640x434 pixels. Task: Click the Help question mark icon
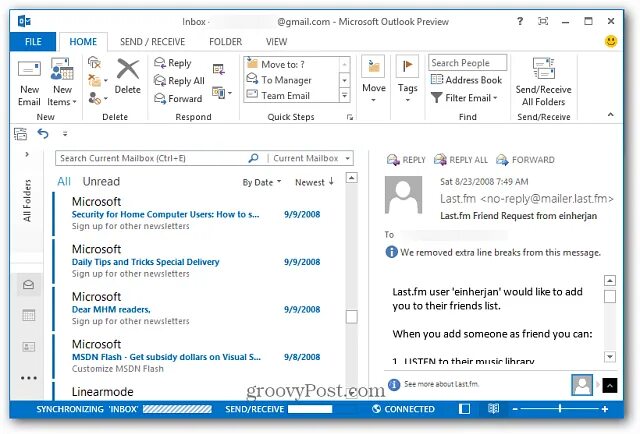(x=520, y=21)
